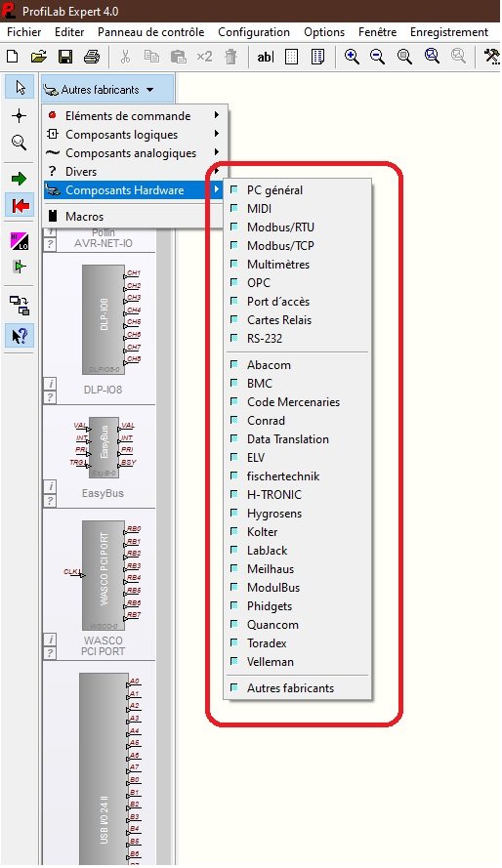Click the small green step arrow icon
This screenshot has width=502, height=868.
point(20,268)
